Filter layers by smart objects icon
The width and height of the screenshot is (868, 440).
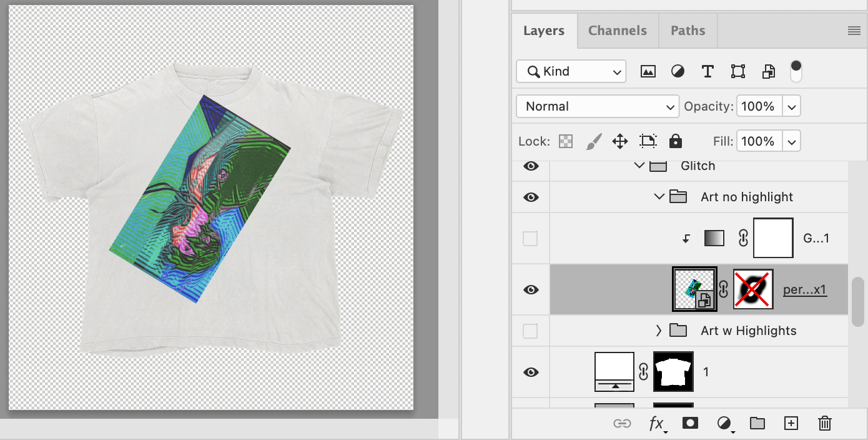[769, 71]
